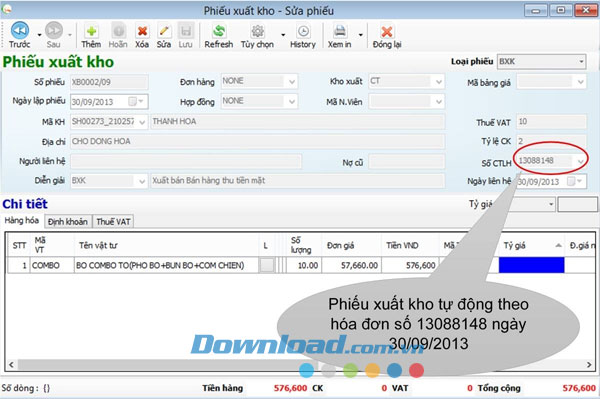Close the form with Đóng lại icon
The image size is (600, 399).
pyautogui.click(x=387, y=31)
